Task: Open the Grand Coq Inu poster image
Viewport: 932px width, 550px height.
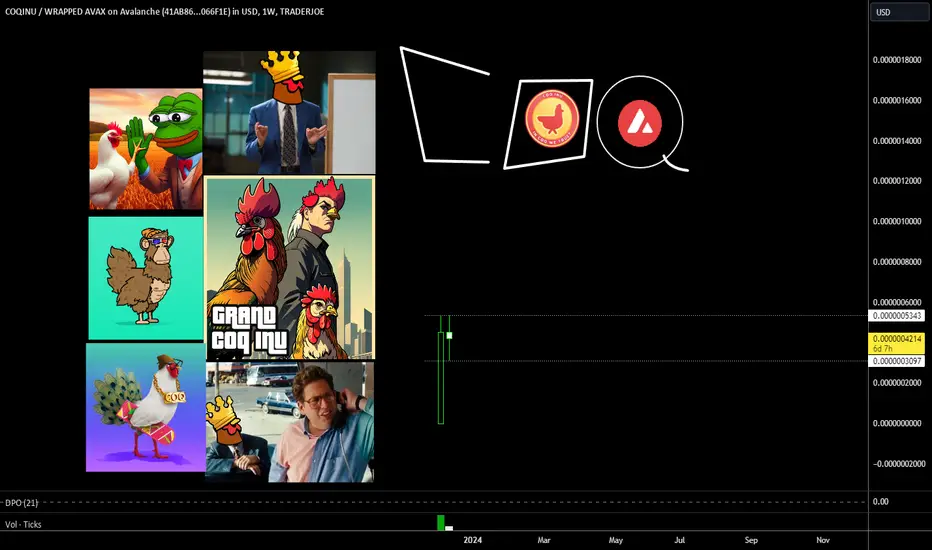Action: tap(290, 268)
